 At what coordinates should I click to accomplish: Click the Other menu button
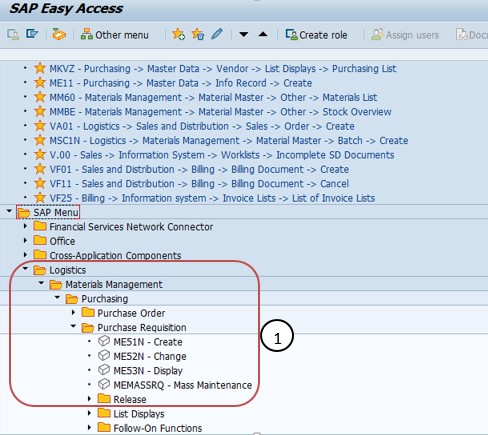114,35
